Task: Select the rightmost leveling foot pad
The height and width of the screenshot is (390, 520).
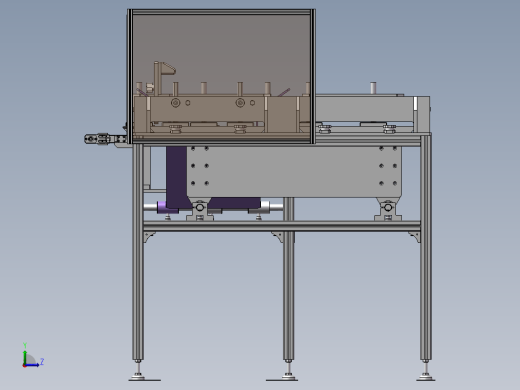Action: tap(425, 378)
